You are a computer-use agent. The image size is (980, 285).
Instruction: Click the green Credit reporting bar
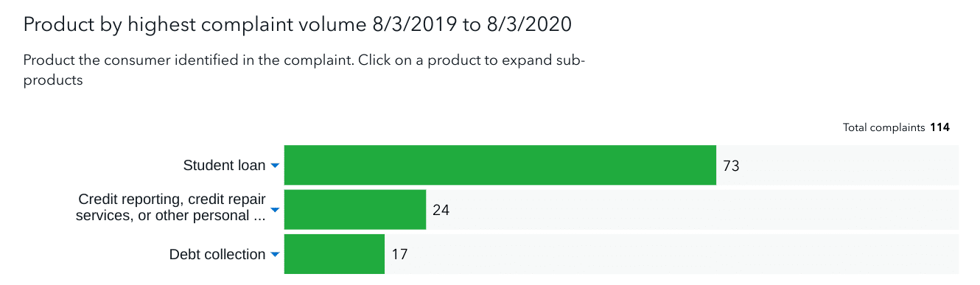click(x=355, y=209)
